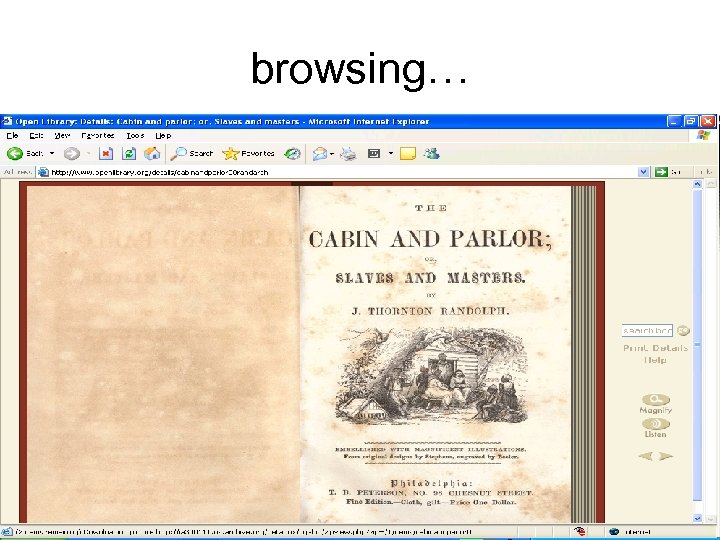Click the blank left page of book
720x540 pixels.
163,354
